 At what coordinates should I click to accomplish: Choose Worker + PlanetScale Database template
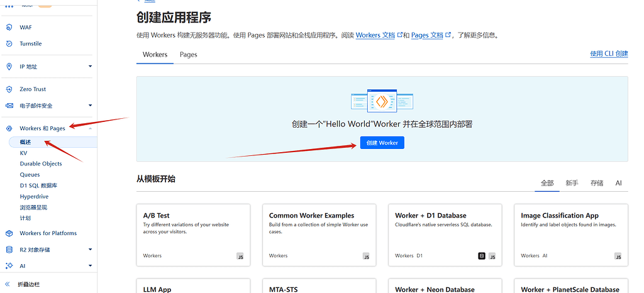tap(571, 286)
